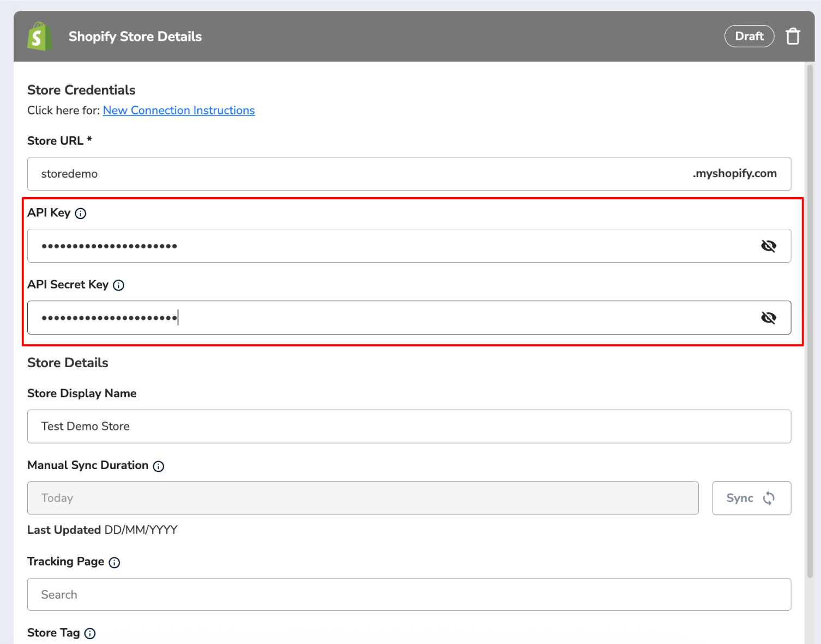Delete the store using the trash icon
The image size is (821, 644).
coord(793,37)
